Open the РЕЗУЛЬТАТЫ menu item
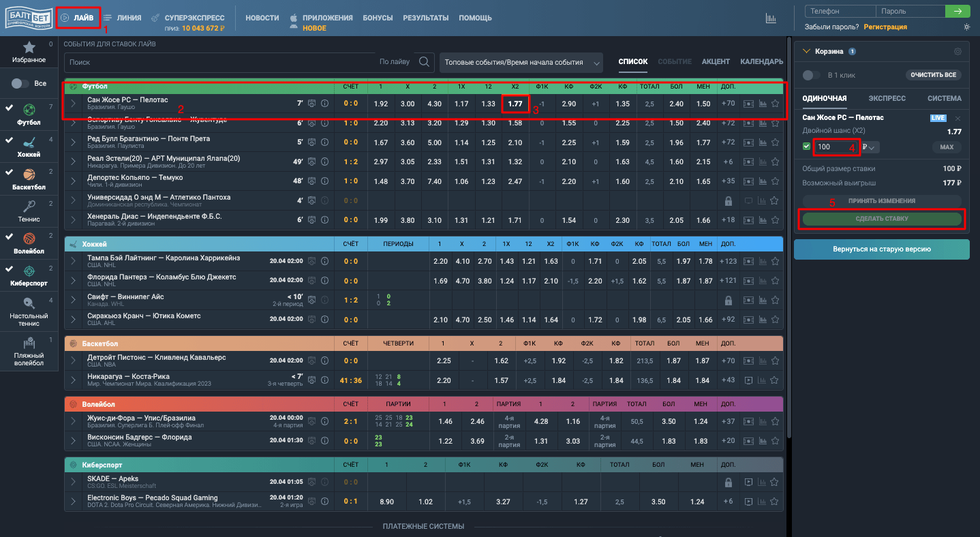980x537 pixels. [x=426, y=18]
